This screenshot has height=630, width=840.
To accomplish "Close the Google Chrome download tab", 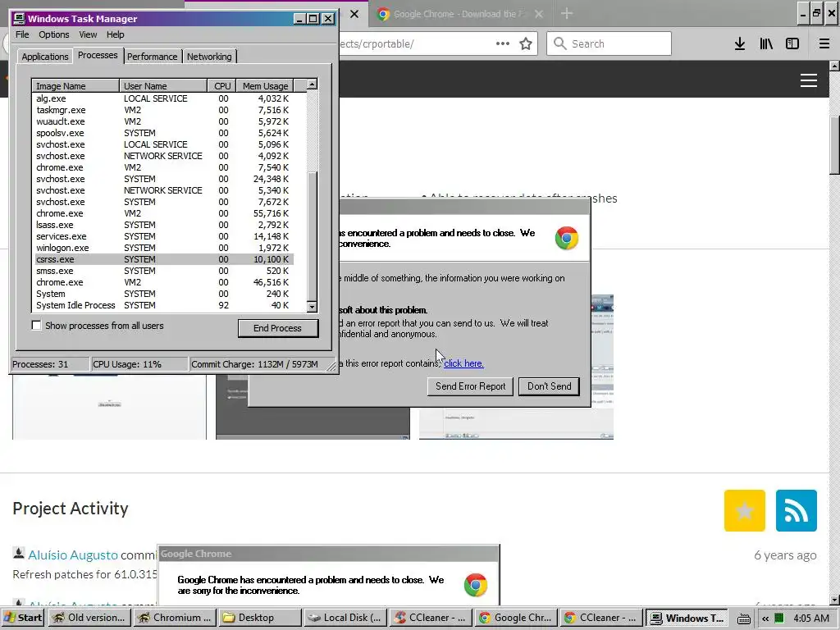I will tap(539, 14).
